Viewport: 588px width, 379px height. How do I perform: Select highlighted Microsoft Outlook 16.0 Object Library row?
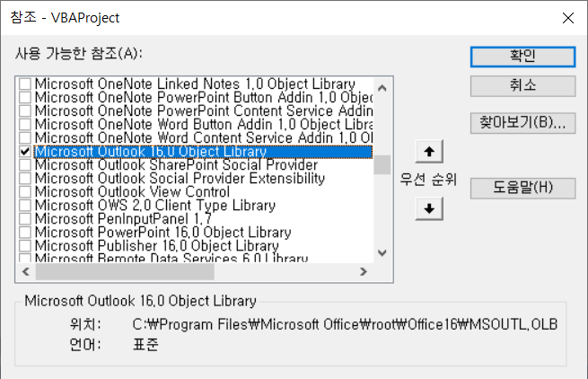pyautogui.click(x=203, y=152)
